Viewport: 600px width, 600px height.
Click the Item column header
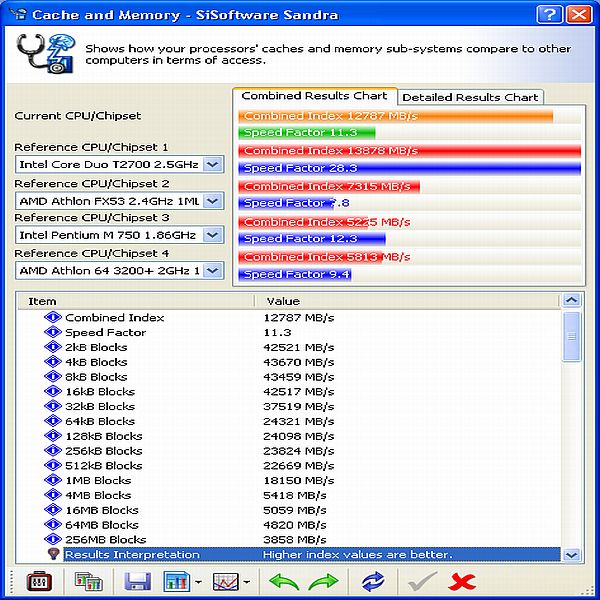coord(136,302)
